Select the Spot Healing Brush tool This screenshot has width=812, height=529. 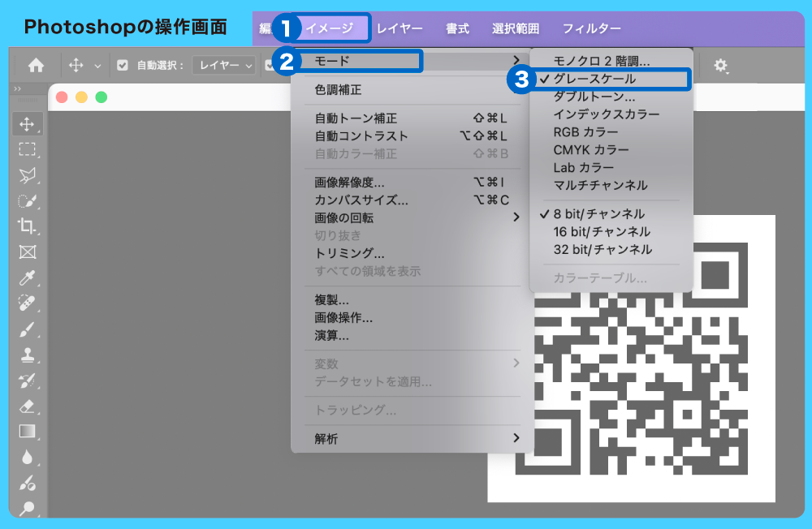[x=27, y=303]
